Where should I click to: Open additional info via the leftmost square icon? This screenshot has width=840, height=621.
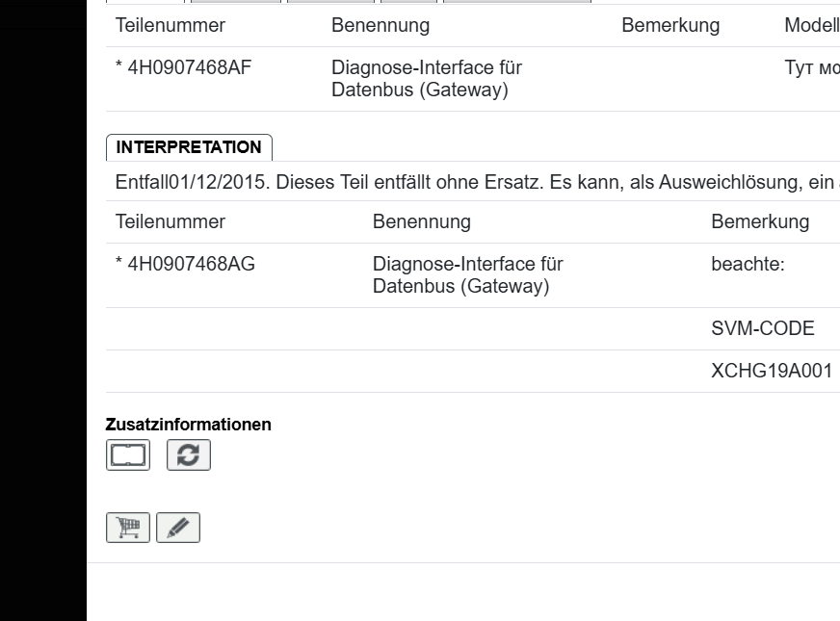click(130, 455)
